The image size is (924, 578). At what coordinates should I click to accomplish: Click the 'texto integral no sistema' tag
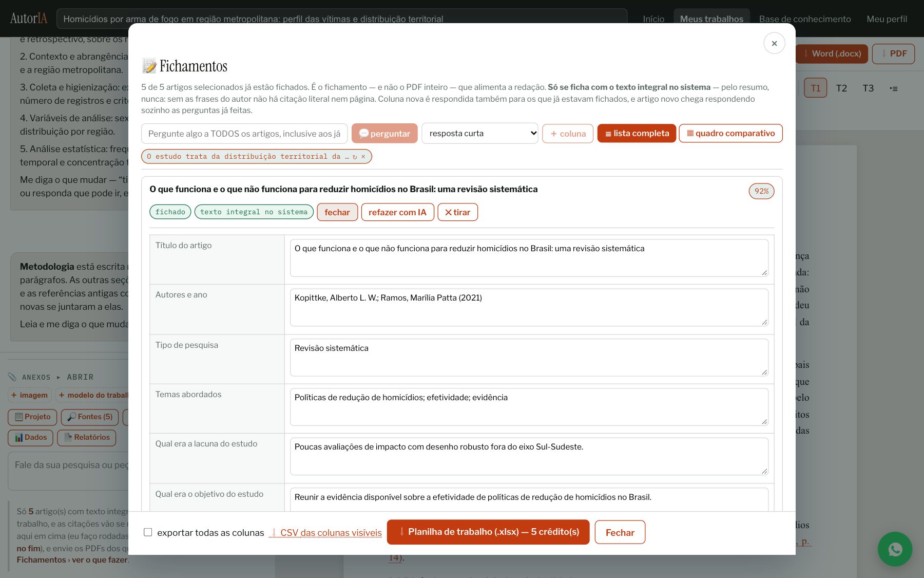pyautogui.click(x=254, y=212)
